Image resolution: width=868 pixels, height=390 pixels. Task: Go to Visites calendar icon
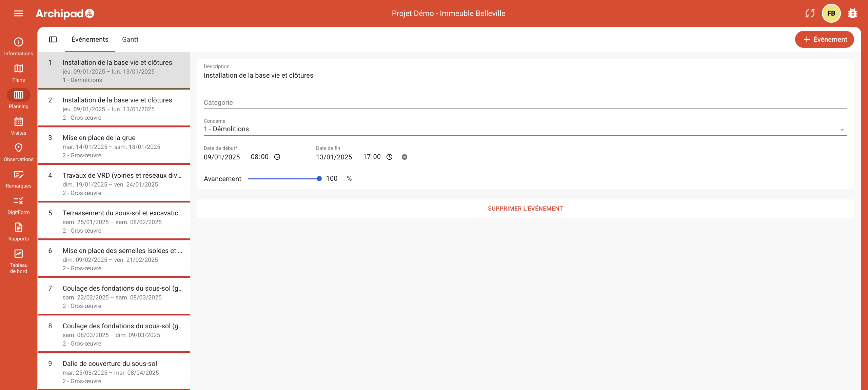click(x=19, y=126)
